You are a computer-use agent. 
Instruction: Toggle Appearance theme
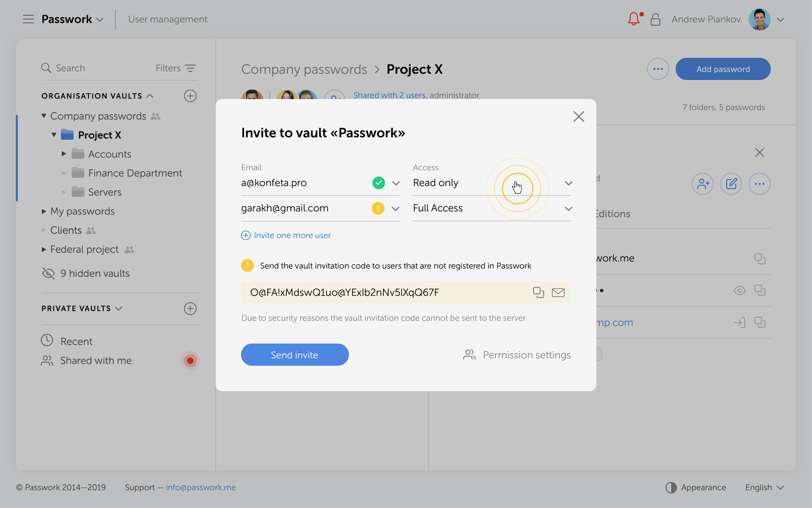(696, 488)
